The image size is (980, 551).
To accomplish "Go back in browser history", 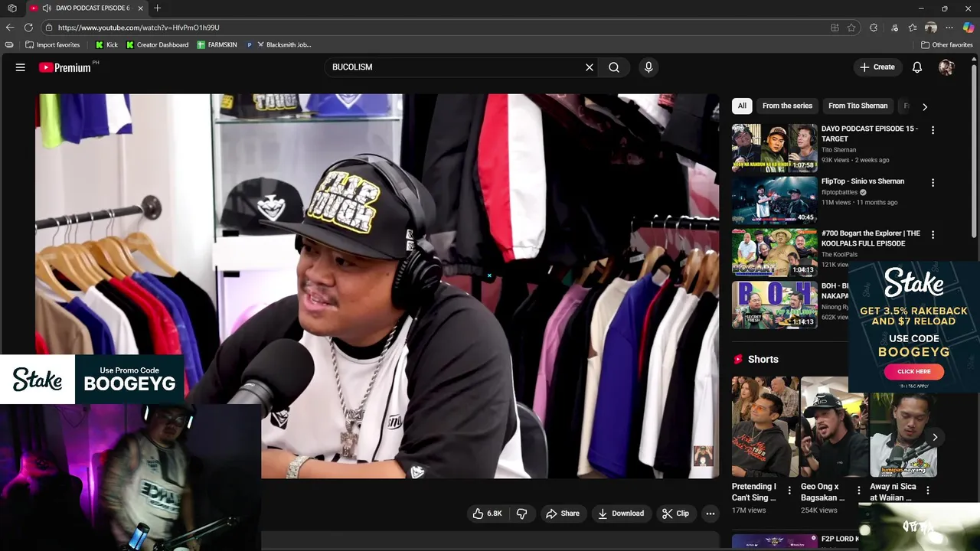I will pos(10,28).
